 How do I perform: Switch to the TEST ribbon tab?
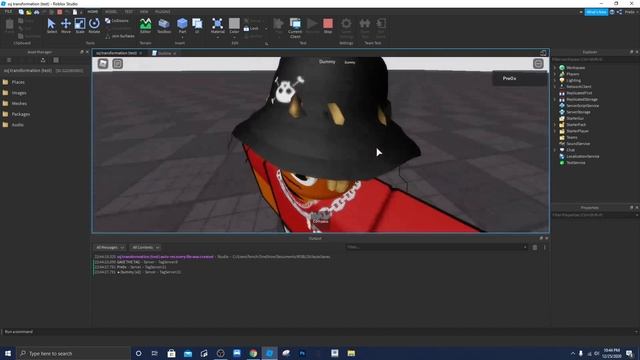tap(128, 12)
